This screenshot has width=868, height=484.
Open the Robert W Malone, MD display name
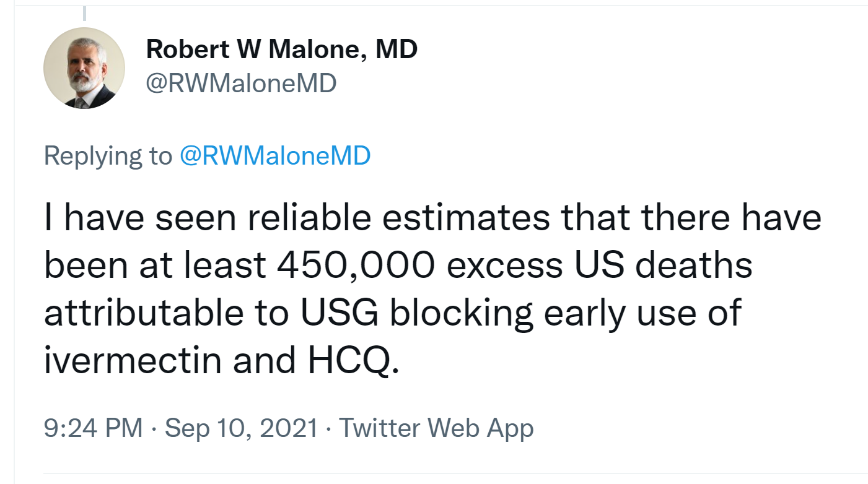coord(281,49)
